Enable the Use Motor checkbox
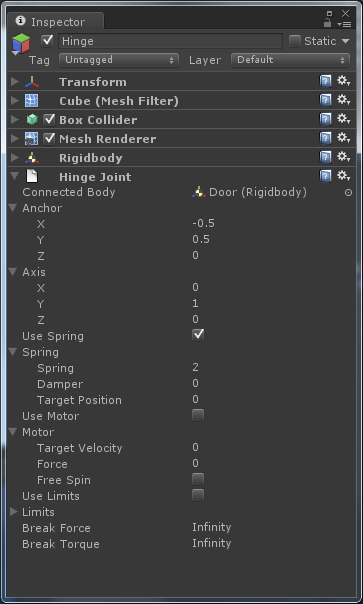This screenshot has height=604, width=363. point(198,415)
